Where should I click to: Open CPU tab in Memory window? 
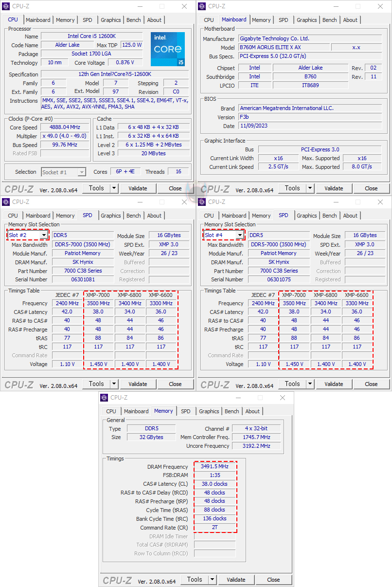pos(111,411)
